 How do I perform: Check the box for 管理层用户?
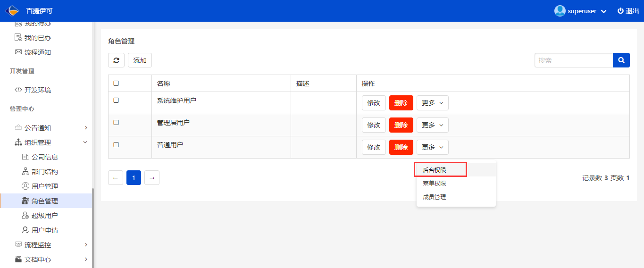[116, 122]
